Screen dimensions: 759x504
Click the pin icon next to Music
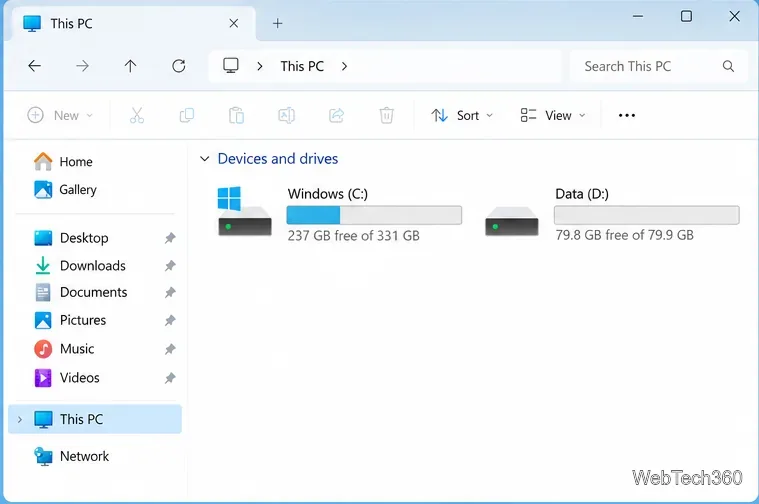tap(170, 349)
